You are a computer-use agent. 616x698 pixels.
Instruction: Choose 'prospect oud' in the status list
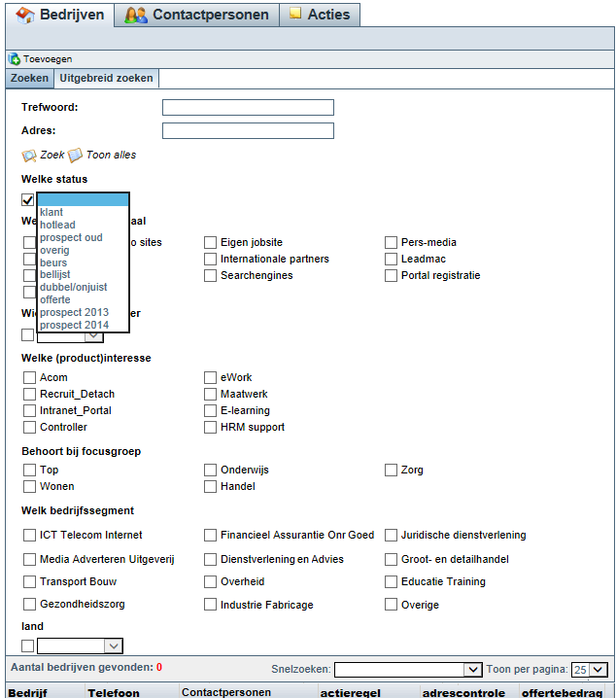tap(84, 237)
